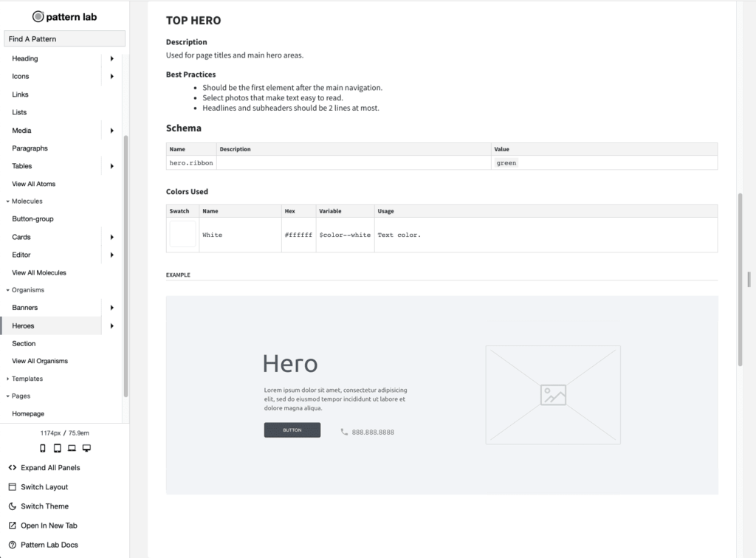Expand the Cards submenu arrow

pyautogui.click(x=112, y=237)
